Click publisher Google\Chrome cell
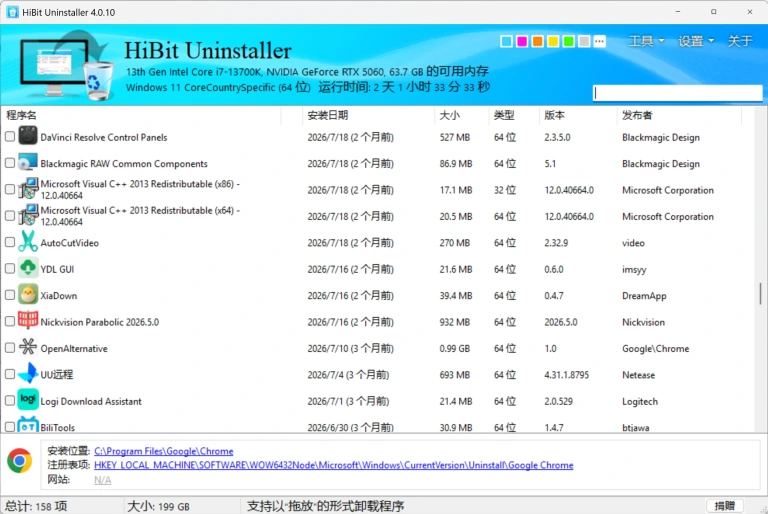 655,348
